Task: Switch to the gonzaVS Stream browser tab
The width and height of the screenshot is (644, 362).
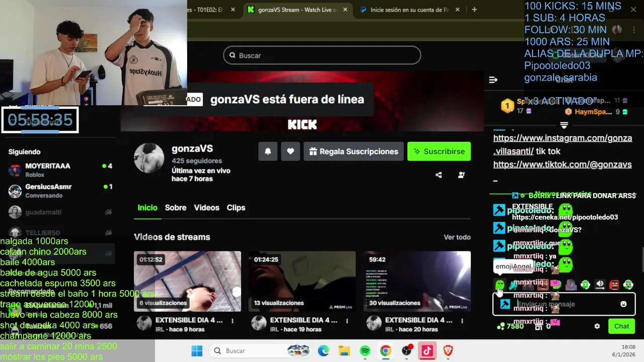Action: tap(297, 10)
